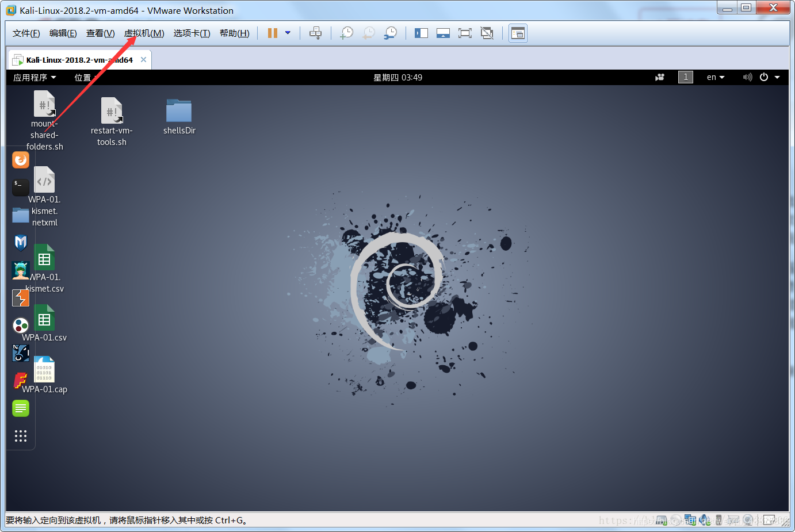The height and width of the screenshot is (532, 795).
Task: Open Leafpad text editor from the dock
Action: click(x=21, y=408)
